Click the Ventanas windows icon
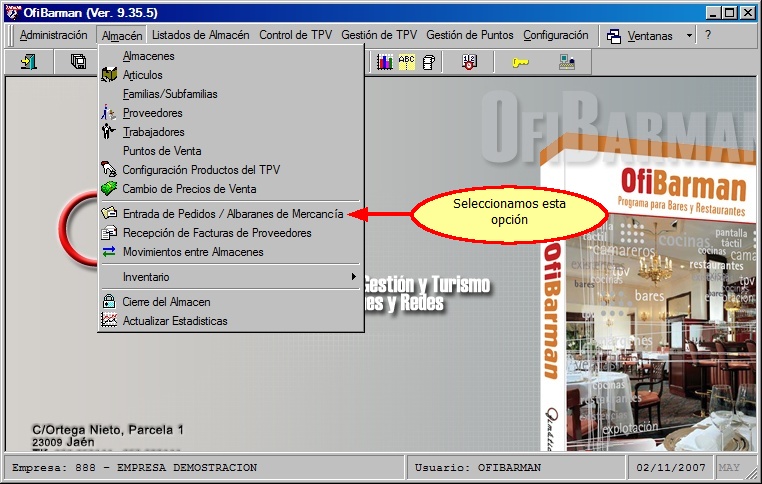762x484 pixels. [614, 36]
